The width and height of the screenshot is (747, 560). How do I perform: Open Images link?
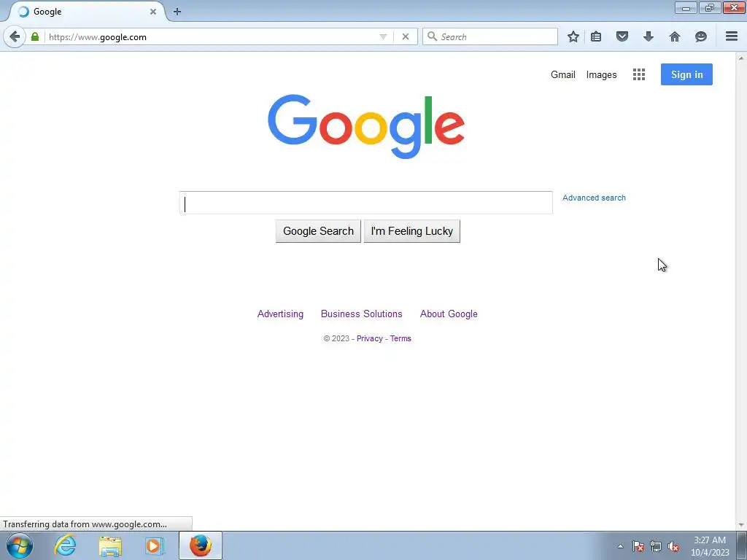[601, 75]
